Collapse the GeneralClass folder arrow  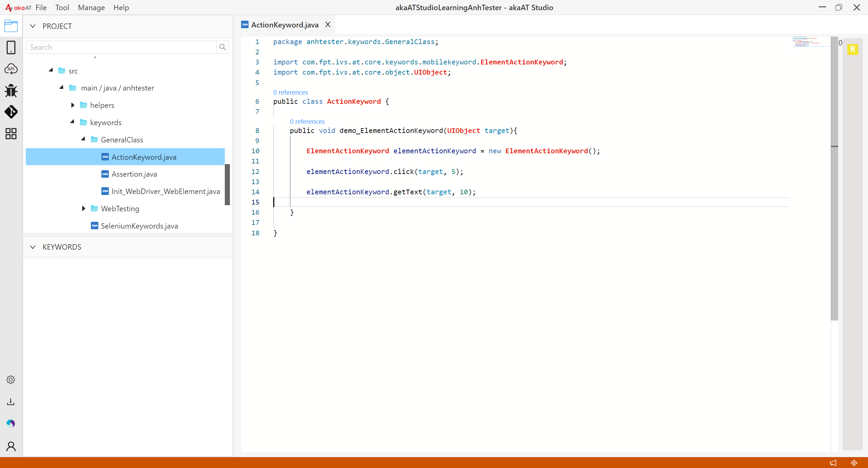coord(83,139)
